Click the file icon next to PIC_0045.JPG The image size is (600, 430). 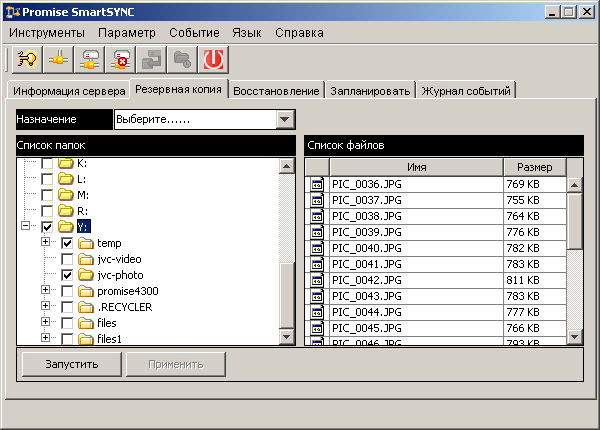pyautogui.click(x=317, y=329)
